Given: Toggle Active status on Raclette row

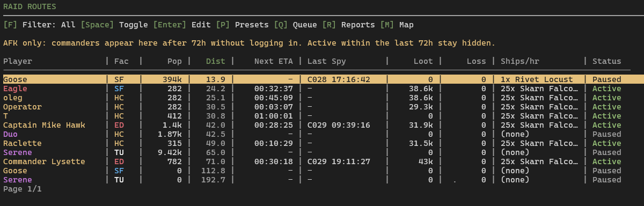Looking at the screenshot, I should [606, 143].
